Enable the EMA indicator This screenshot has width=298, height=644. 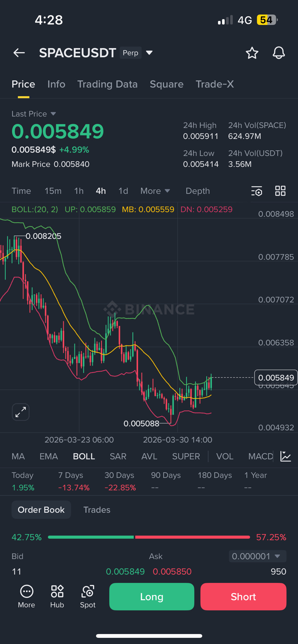(x=49, y=456)
